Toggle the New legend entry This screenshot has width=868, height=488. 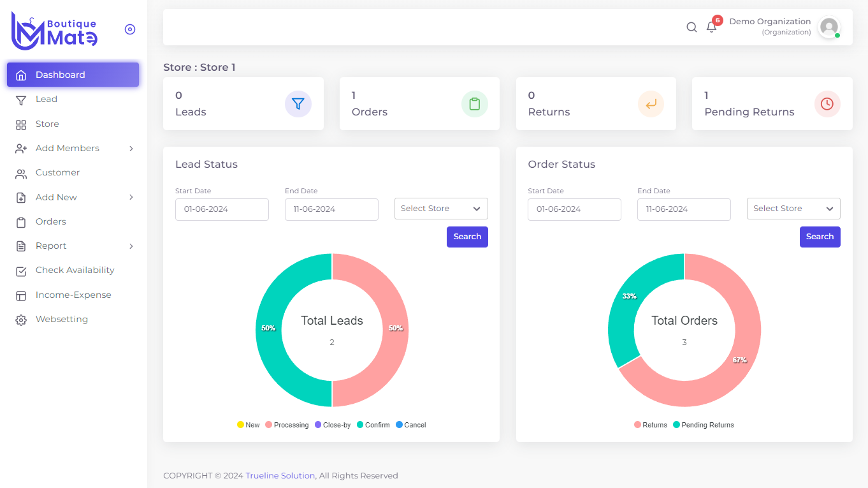coord(249,425)
